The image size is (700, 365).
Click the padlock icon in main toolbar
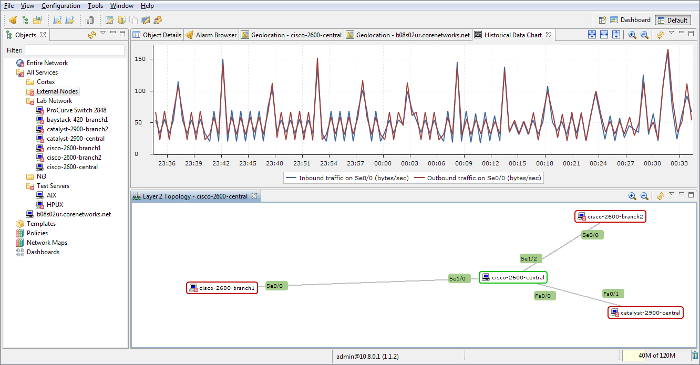90,20
